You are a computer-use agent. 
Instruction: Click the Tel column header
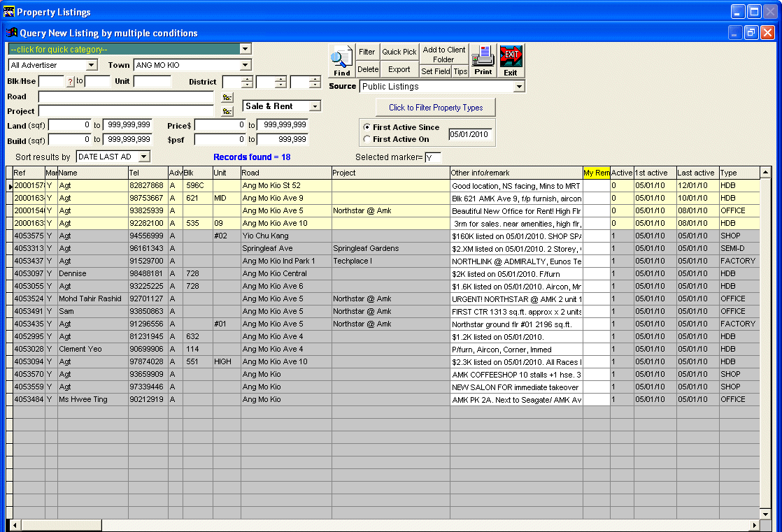pos(148,173)
